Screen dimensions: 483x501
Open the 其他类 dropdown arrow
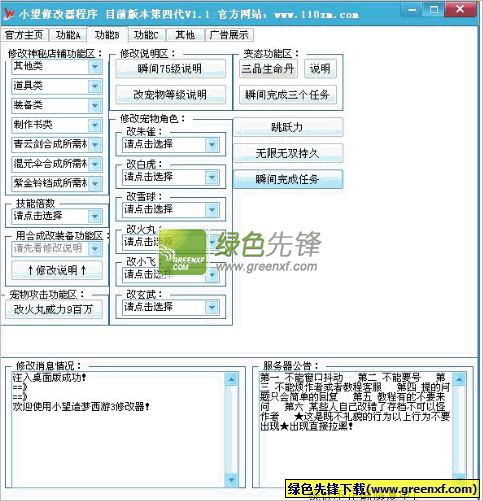[95, 67]
